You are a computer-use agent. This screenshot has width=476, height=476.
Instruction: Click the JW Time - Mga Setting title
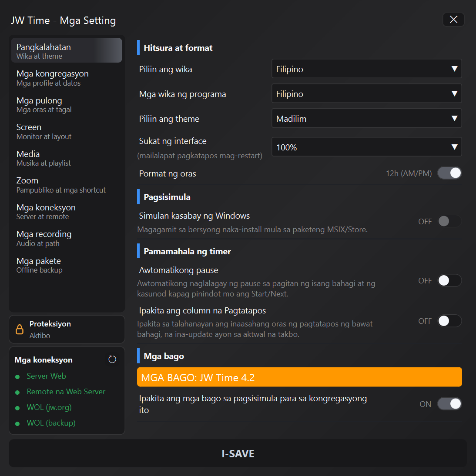(x=64, y=20)
